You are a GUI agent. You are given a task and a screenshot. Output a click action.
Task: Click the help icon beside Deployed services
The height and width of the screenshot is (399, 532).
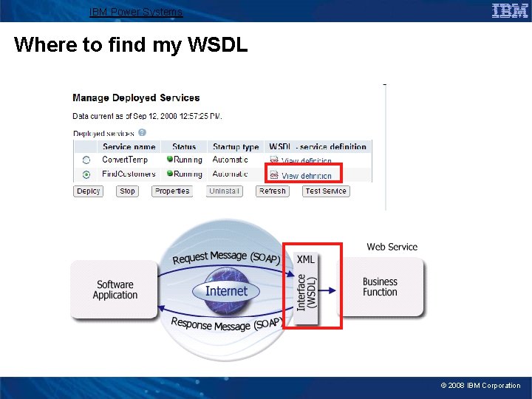[142, 133]
